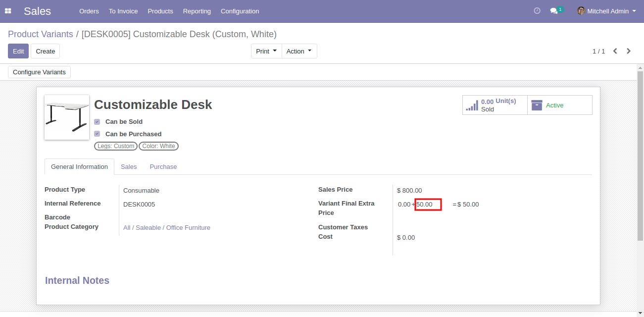The width and height of the screenshot is (644, 317).
Task: Toggle the Can be Sold checkbox
Action: tap(97, 122)
